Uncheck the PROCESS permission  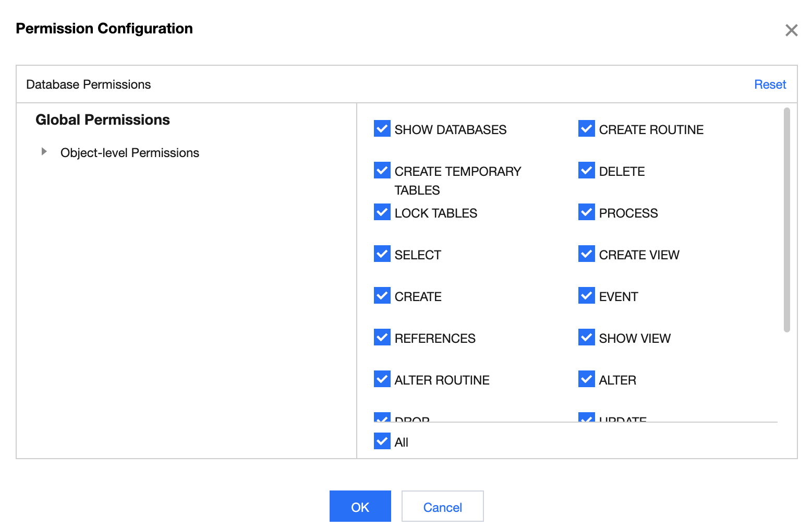click(x=587, y=212)
